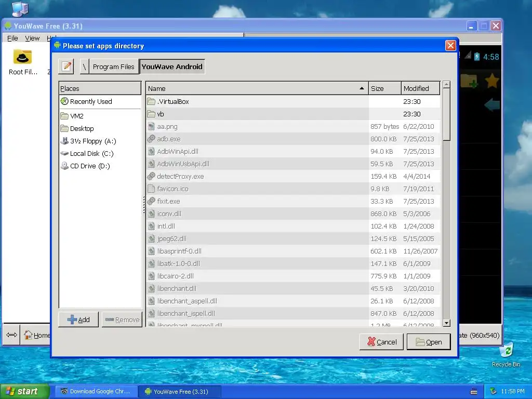The image size is (532, 399).
Task: Click YouWave Free (3.31) taskbar item
Action: pyautogui.click(x=180, y=391)
